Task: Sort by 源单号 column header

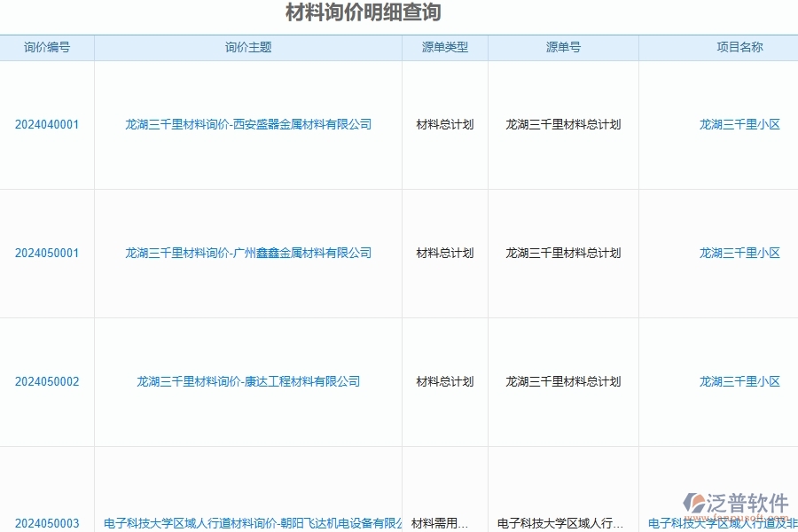Action: point(563,48)
